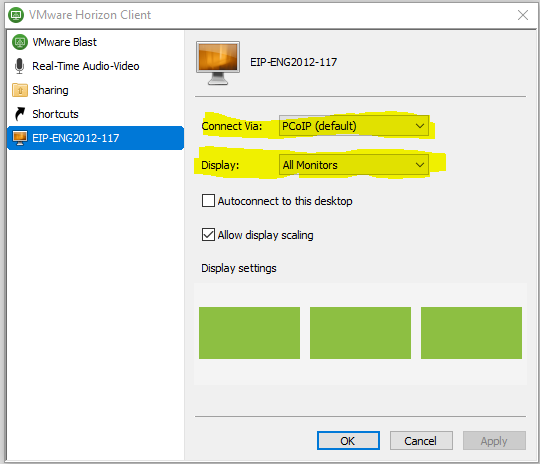This screenshot has width=540, height=464.
Task: Click the Connect Via dropdown arrow
Action: [x=419, y=126]
